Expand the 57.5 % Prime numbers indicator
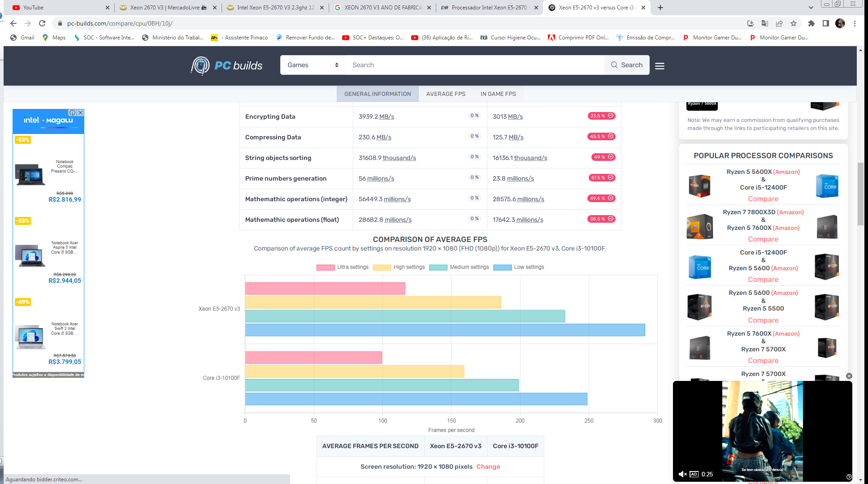 click(602, 177)
